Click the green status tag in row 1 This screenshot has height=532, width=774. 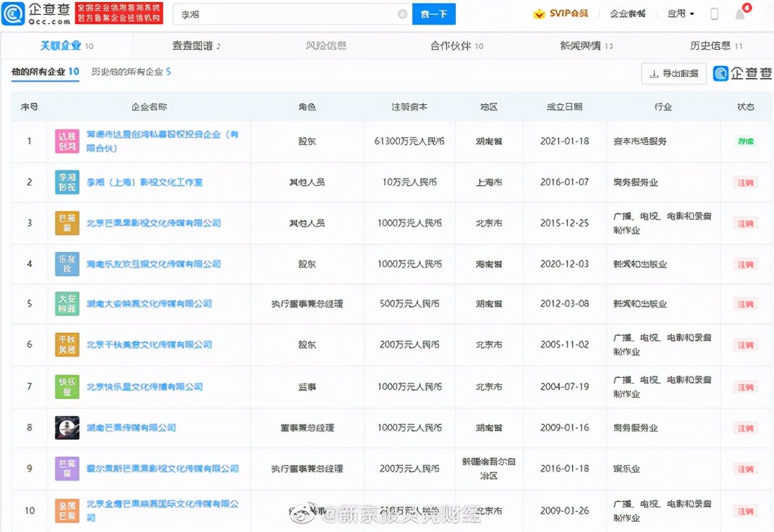click(x=744, y=141)
